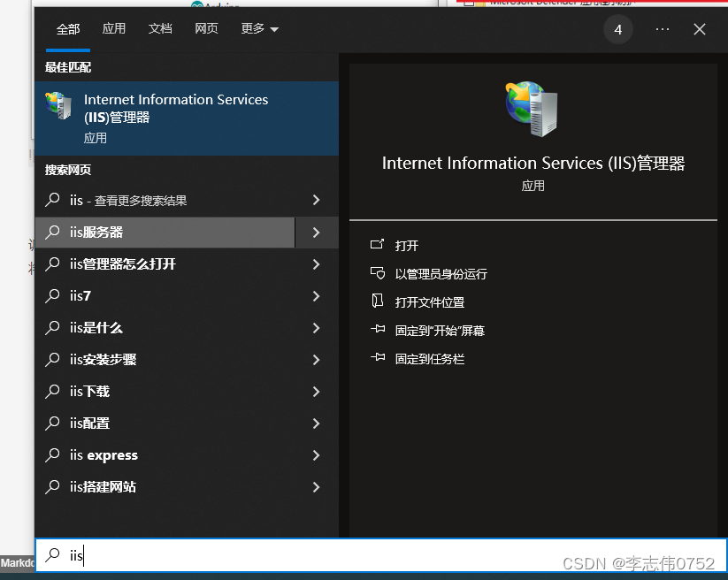728x580 pixels.
Task: Switch to the 应用 tab
Action: [114, 29]
